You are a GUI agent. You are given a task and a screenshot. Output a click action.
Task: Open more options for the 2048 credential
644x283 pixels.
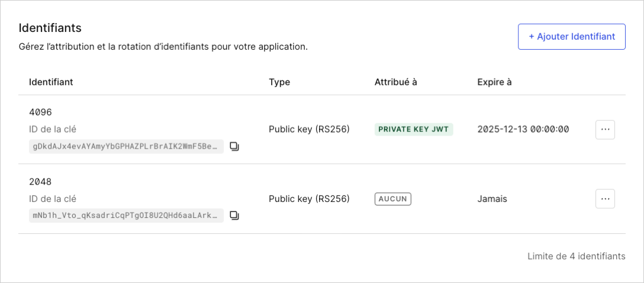[605, 199]
